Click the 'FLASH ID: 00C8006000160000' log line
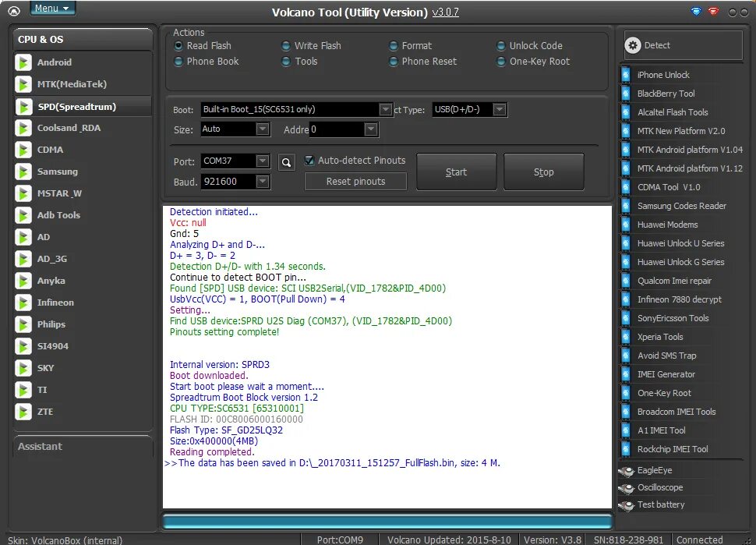Screen dimensions: 756x545 236,419
